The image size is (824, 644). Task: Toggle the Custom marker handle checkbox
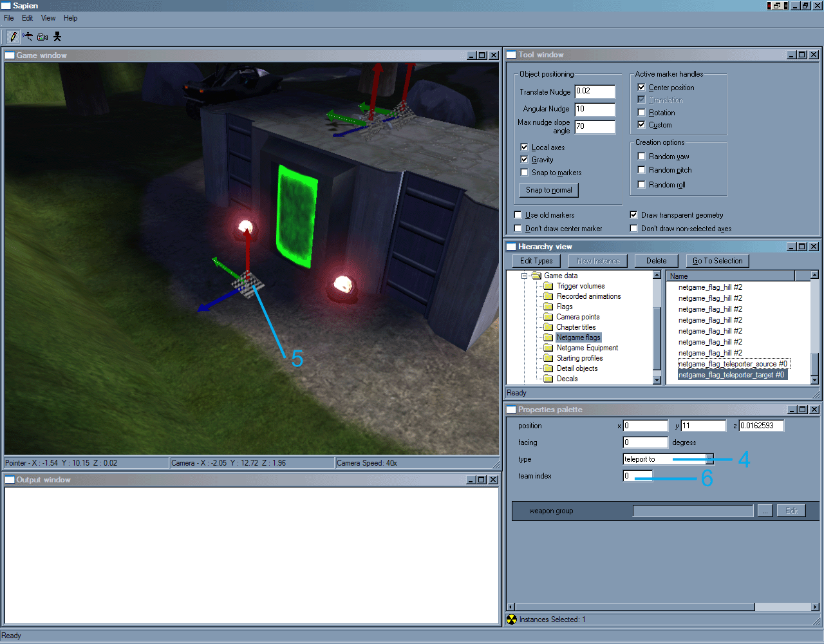641,125
